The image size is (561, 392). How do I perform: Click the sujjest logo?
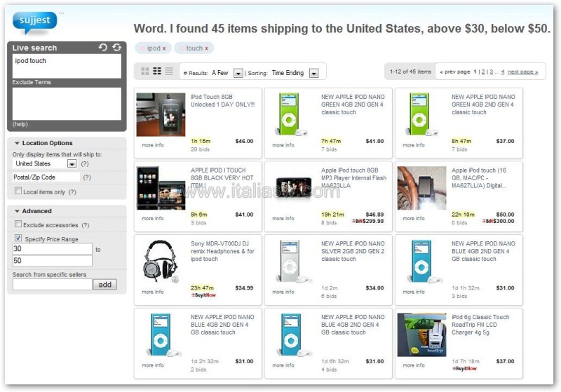(34, 22)
